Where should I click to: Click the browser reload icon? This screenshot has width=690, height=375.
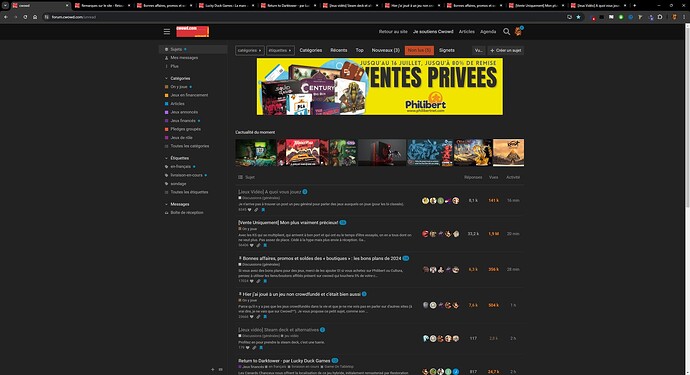coord(25,17)
